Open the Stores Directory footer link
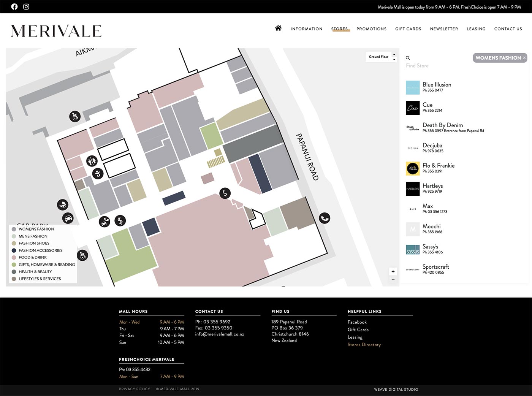This screenshot has height=396, width=532. click(x=364, y=345)
